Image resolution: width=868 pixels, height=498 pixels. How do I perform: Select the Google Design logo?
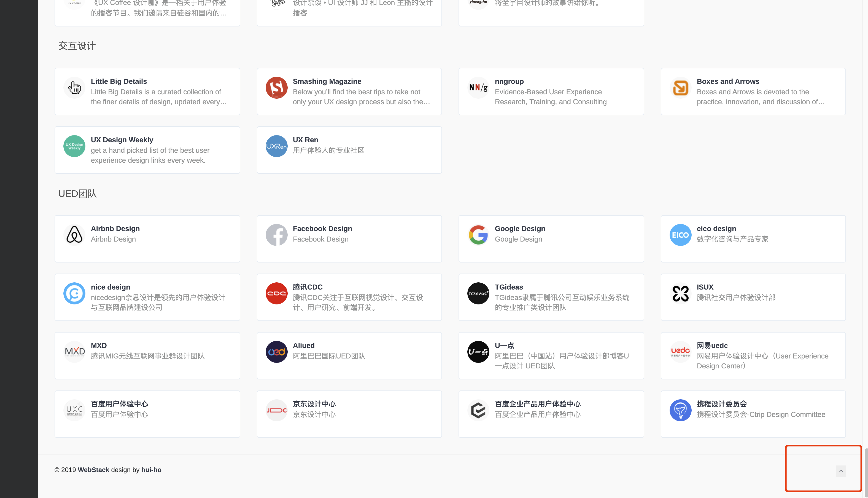(478, 235)
